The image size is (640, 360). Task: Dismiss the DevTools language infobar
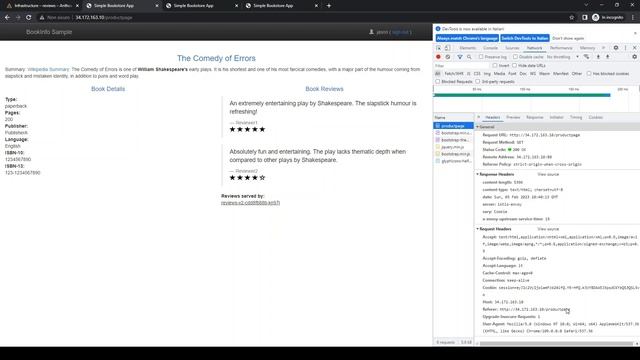pyautogui.click(x=635, y=33)
